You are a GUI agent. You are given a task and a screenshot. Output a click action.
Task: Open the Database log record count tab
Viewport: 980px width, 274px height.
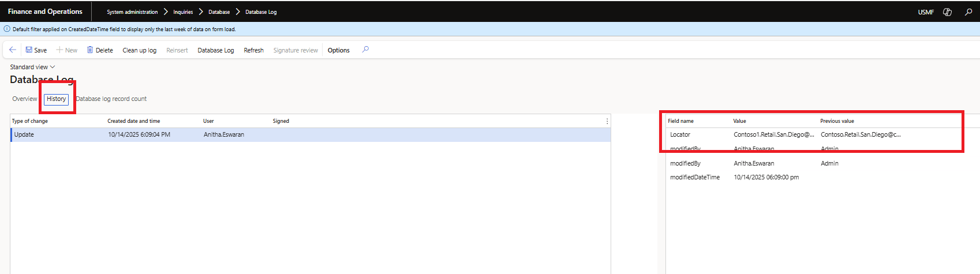point(111,99)
